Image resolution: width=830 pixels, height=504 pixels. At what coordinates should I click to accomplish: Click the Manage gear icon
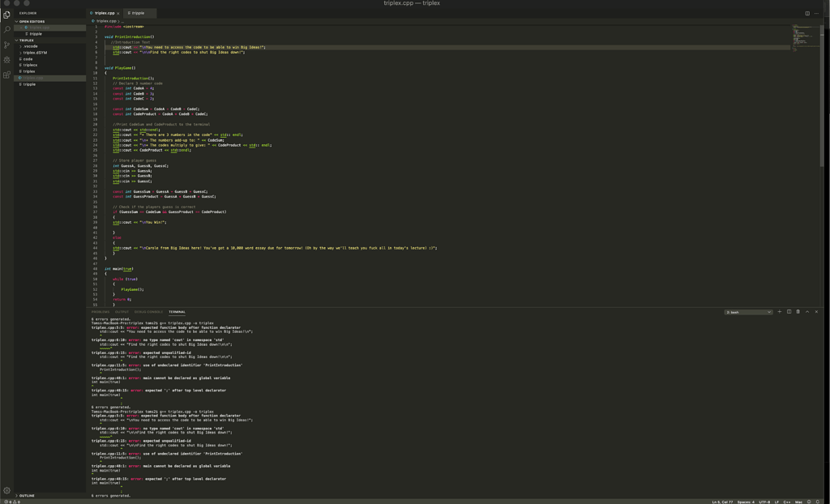6,490
